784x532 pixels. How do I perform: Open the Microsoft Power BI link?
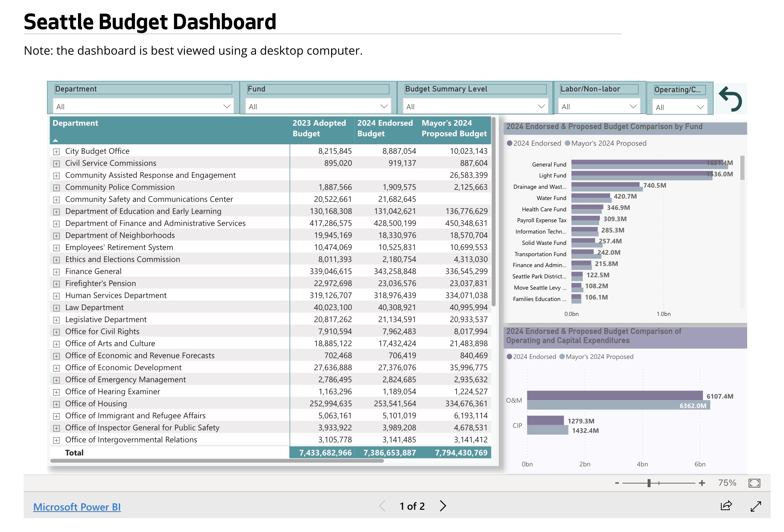[77, 507]
